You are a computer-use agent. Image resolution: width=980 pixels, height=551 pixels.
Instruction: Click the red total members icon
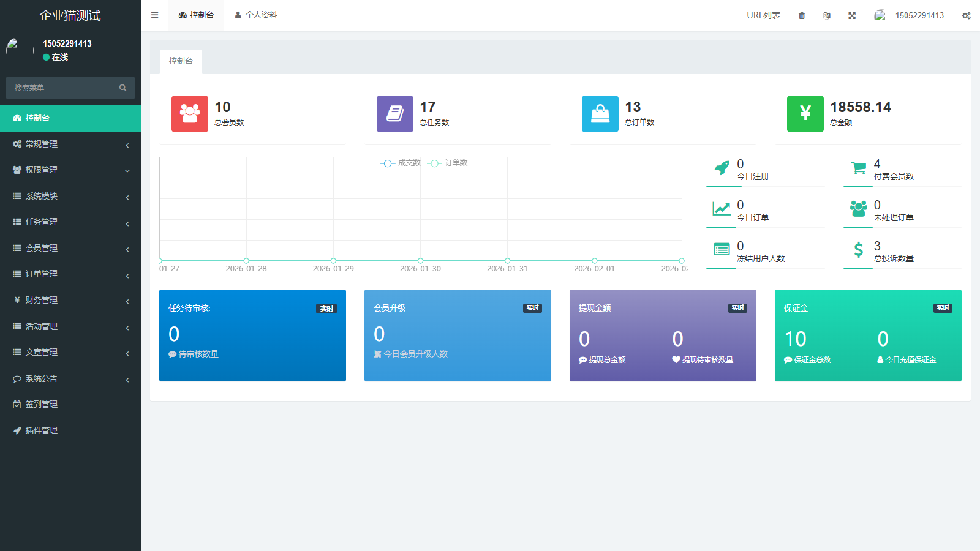tap(189, 114)
